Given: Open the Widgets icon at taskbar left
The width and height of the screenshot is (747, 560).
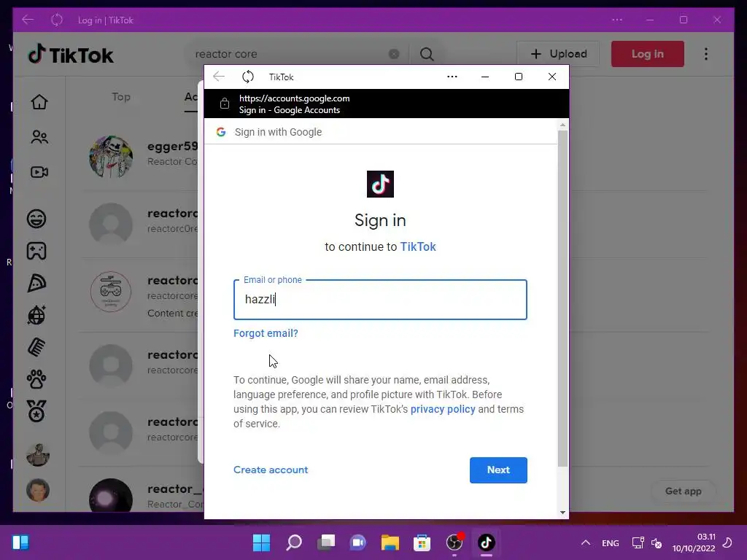Looking at the screenshot, I should [x=20, y=542].
